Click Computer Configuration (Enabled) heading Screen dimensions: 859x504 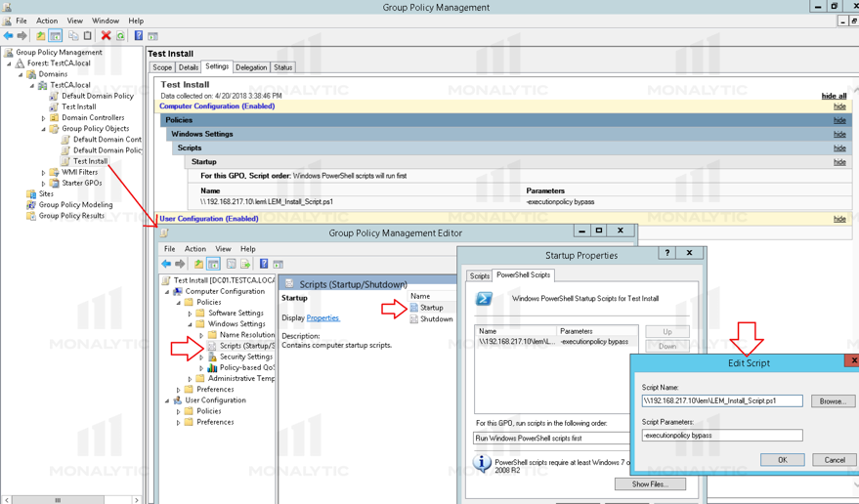(217, 106)
